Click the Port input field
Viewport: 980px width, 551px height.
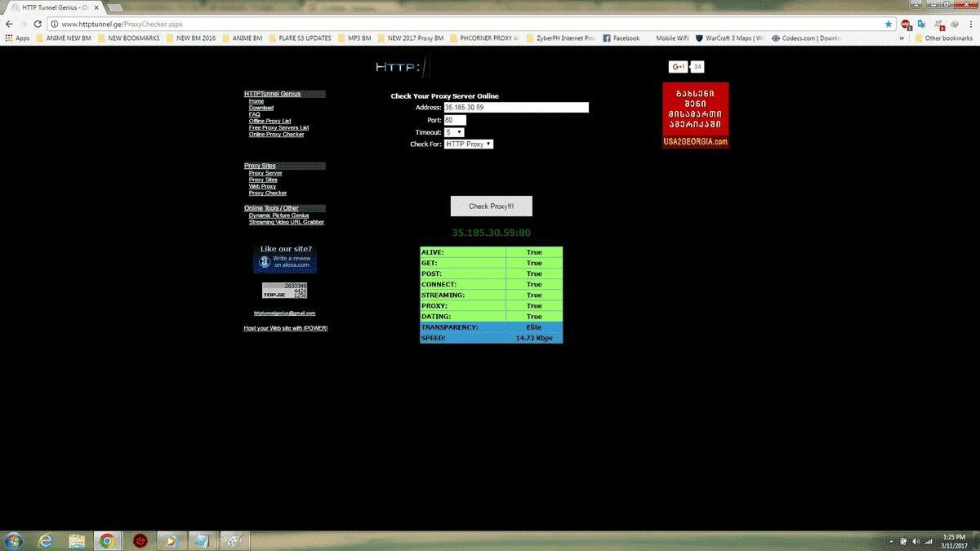point(455,120)
